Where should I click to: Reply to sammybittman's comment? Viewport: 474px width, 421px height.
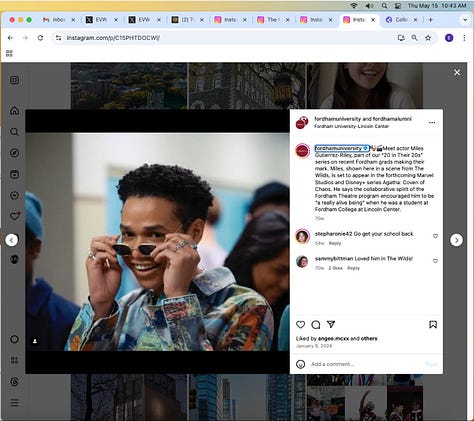[353, 268]
